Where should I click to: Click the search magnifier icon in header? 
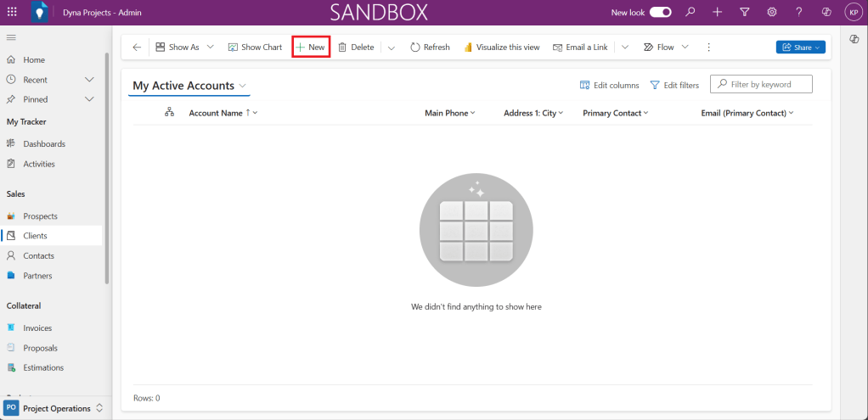[x=690, y=12]
